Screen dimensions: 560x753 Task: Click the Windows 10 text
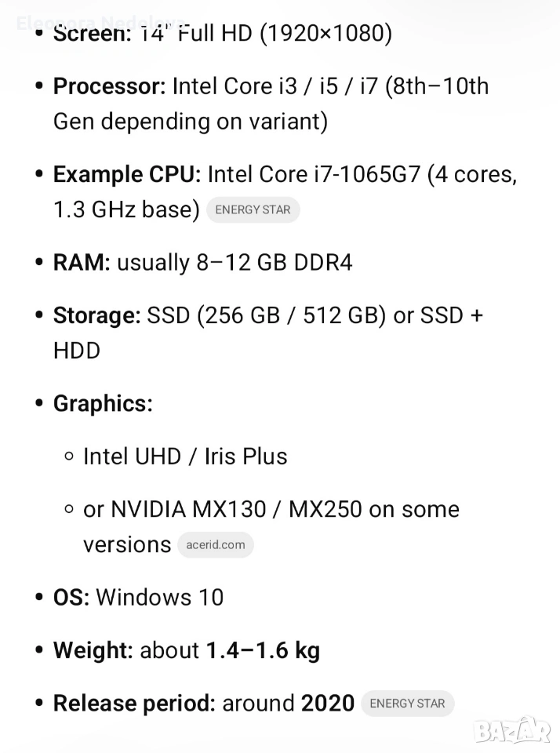(159, 598)
